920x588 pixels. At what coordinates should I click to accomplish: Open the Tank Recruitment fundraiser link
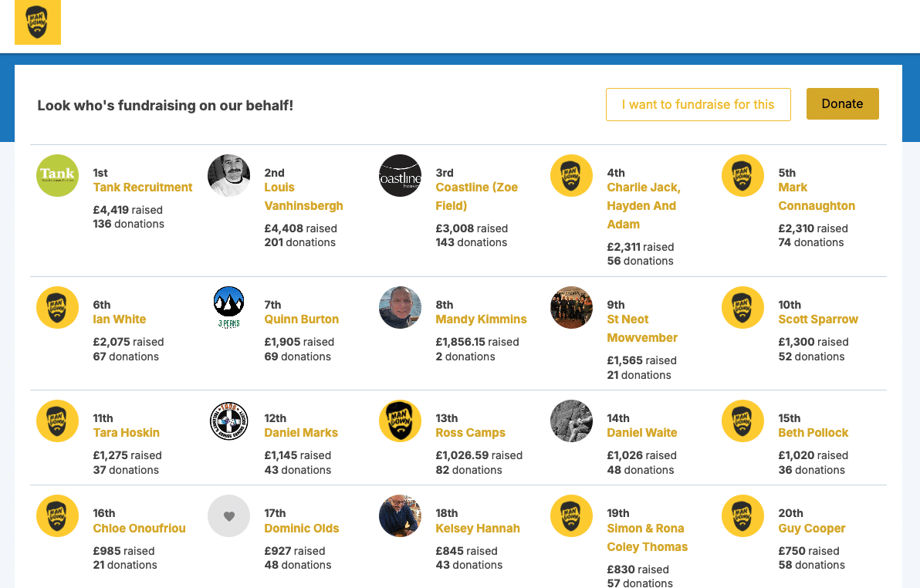click(142, 187)
